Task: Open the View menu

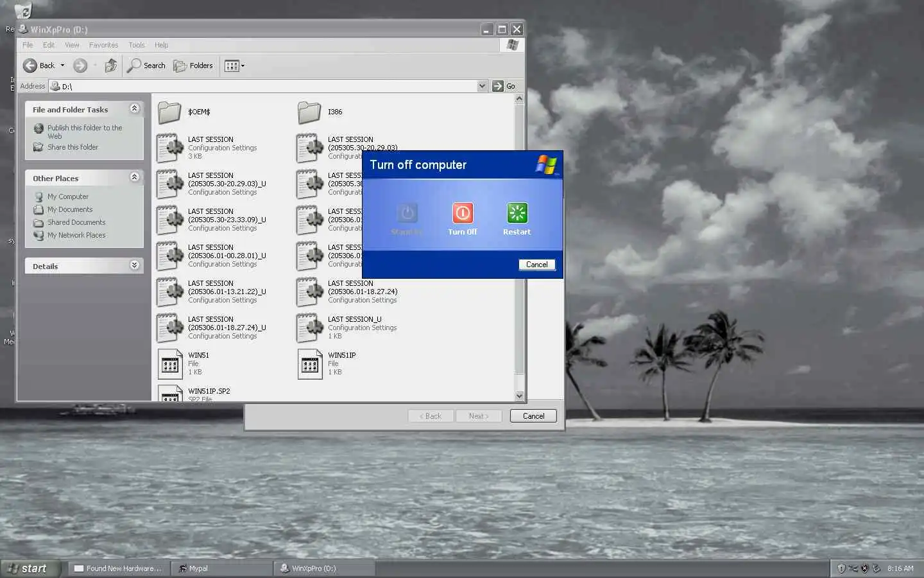Action: pyautogui.click(x=72, y=45)
